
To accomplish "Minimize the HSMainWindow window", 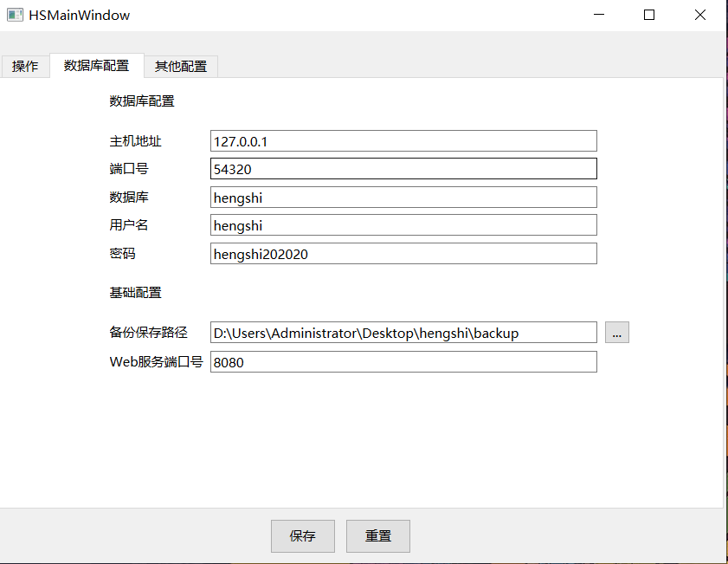I will point(599,15).
